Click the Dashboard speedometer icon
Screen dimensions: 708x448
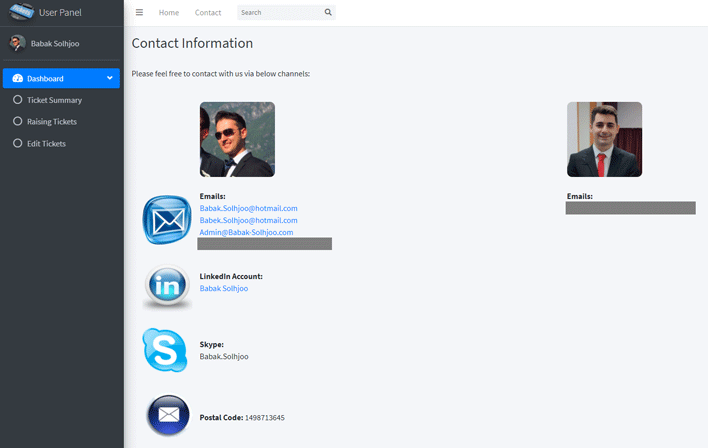pyautogui.click(x=17, y=78)
